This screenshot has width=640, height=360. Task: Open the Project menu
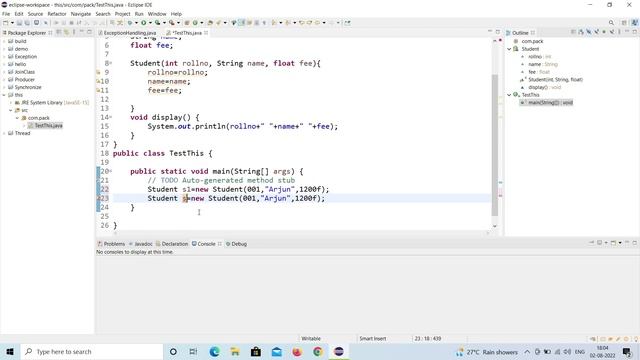pyautogui.click(x=122, y=14)
